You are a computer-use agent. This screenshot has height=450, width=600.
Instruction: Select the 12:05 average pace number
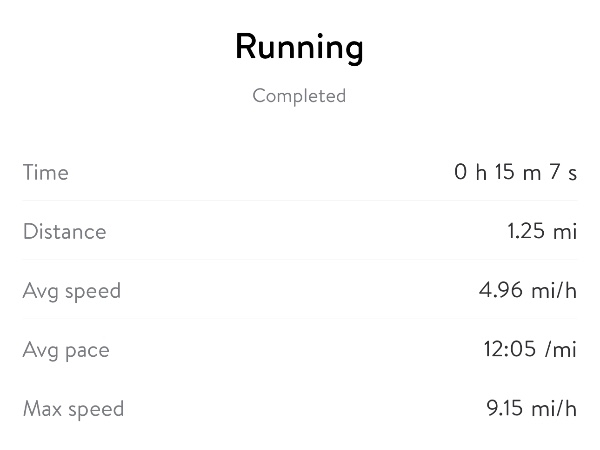click(x=509, y=350)
